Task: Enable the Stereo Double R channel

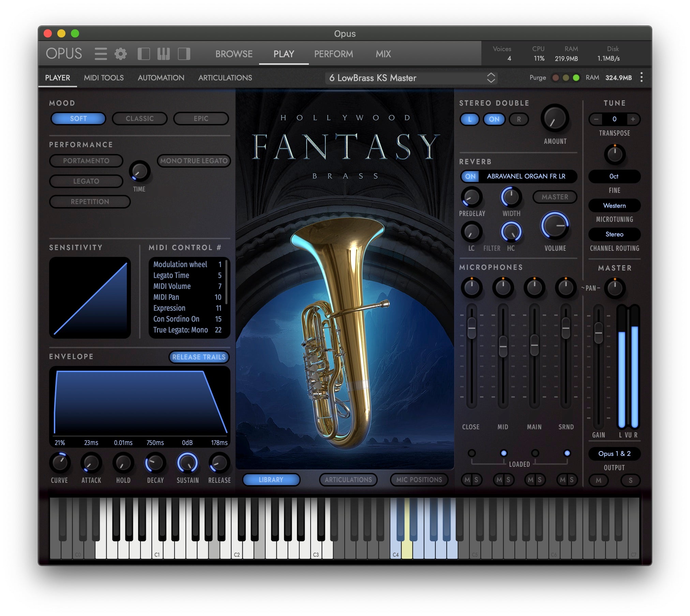Action: click(x=518, y=119)
